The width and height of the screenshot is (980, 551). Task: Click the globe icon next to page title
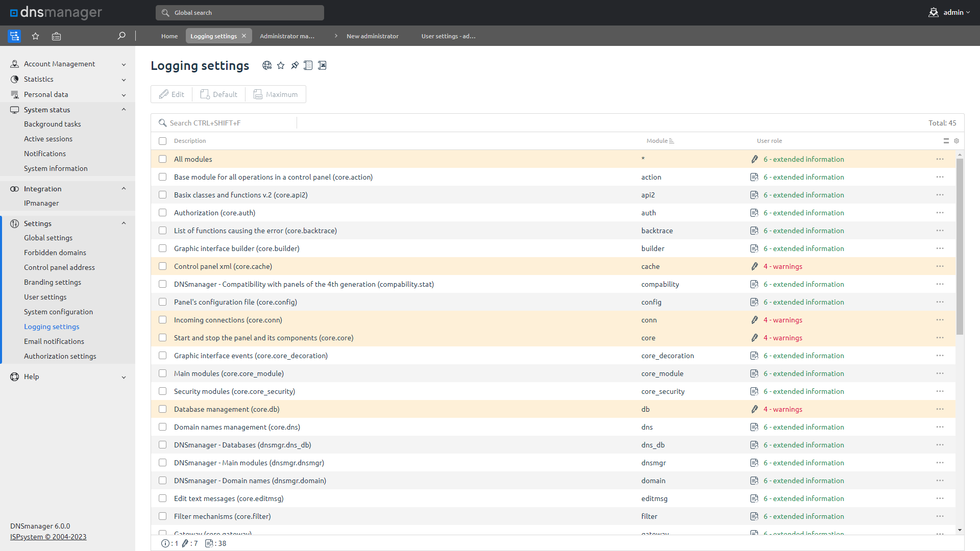tap(267, 65)
